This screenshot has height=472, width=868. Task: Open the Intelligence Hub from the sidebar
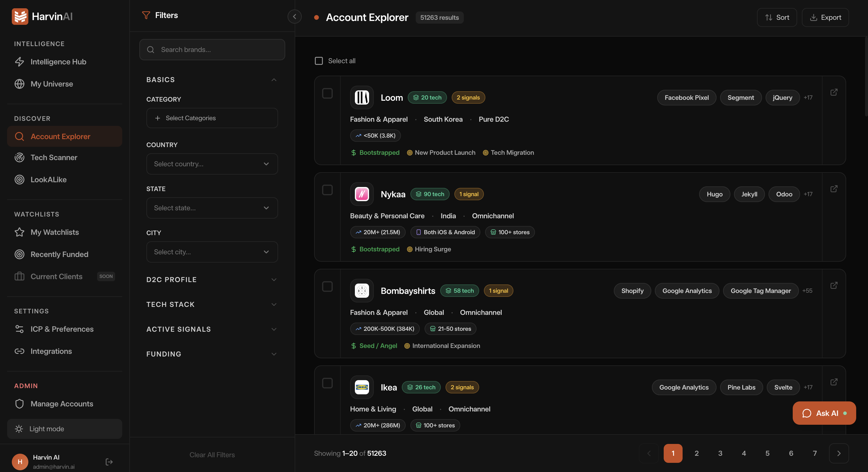tap(58, 62)
